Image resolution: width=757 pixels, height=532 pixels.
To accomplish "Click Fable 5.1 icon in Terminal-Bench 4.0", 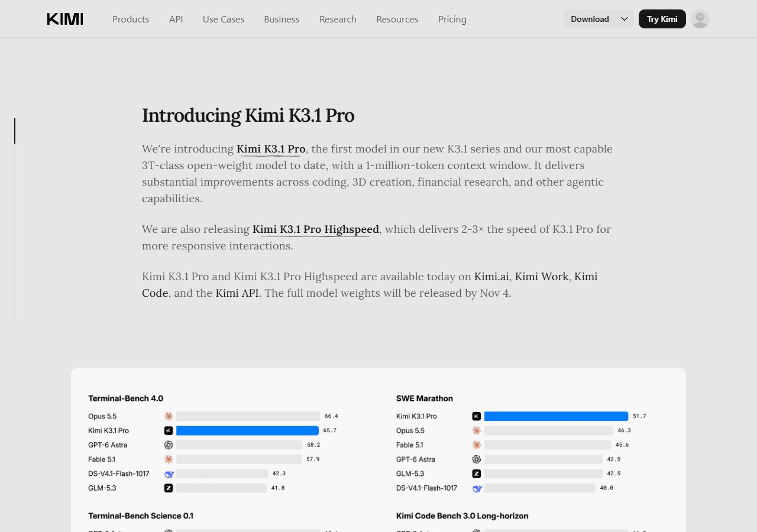I will [x=169, y=459].
